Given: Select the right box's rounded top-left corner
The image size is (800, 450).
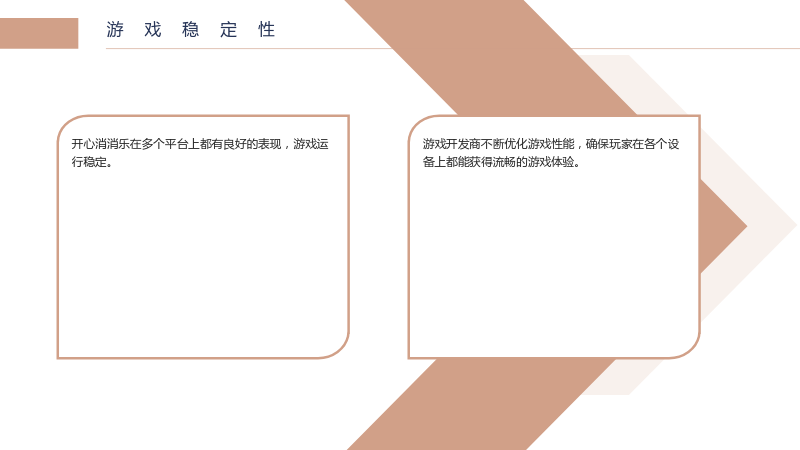Looking at the screenshot, I should pos(421,128).
